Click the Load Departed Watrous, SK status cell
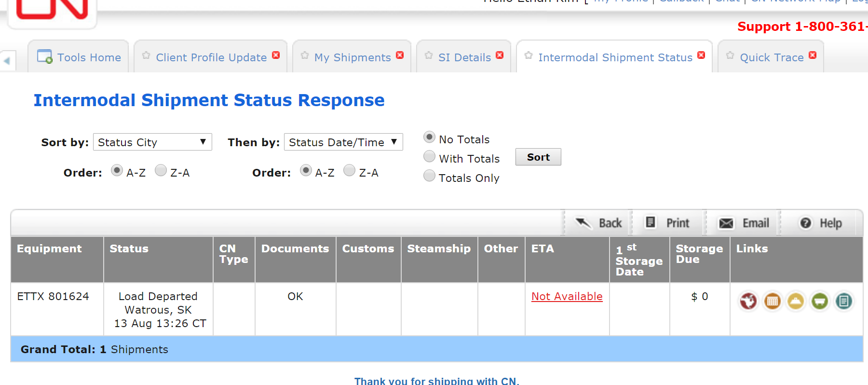Viewport: 868px width, 385px height. (158, 309)
